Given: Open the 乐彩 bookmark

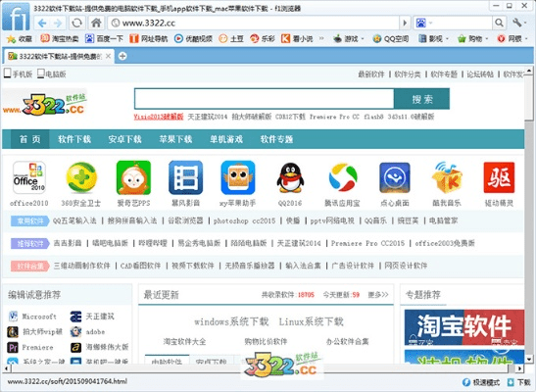Looking at the screenshot, I should point(263,38).
